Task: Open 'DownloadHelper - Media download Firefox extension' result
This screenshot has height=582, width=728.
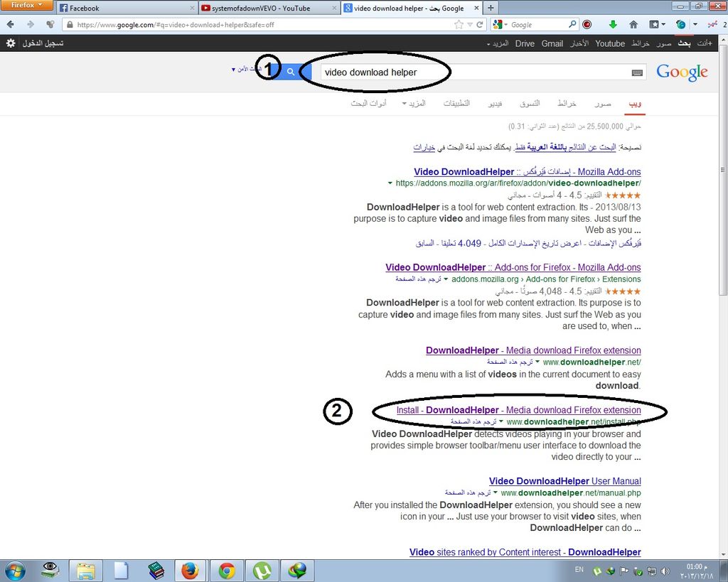Action: [x=533, y=350]
